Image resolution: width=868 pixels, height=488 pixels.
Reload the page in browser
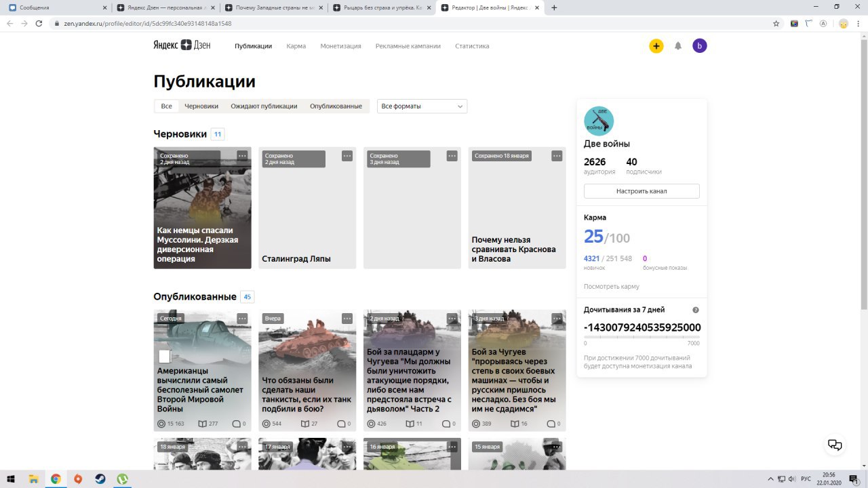(39, 23)
